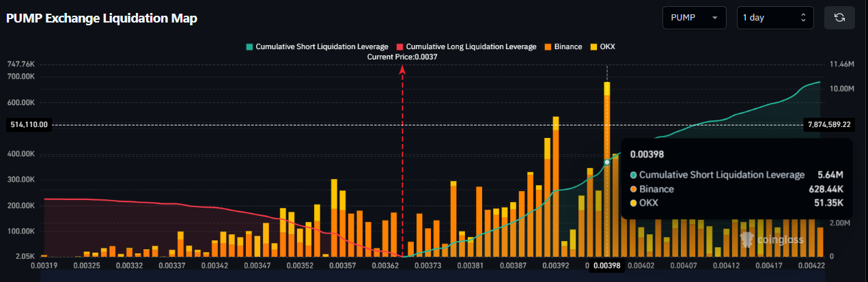Click the orange Binance legend swatch
The width and height of the screenshot is (868, 282).
[548, 46]
